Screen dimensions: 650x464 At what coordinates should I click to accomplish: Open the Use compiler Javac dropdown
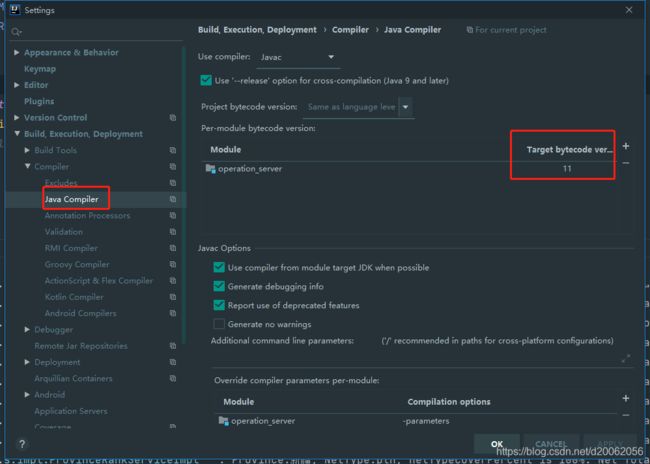tap(298, 57)
